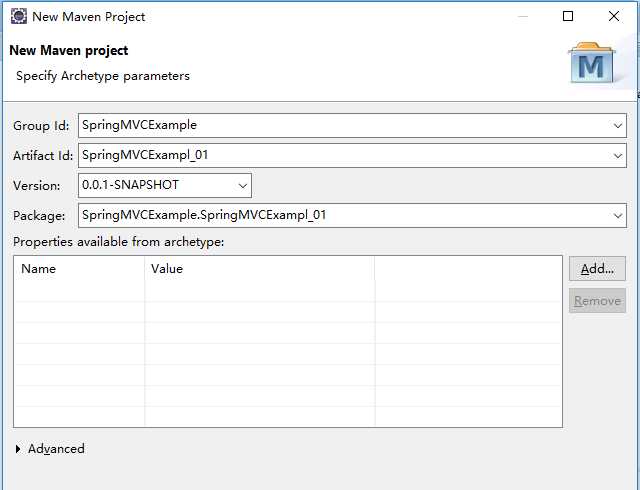Viewport: 640px width, 490px height.
Task: Click the Add... button
Action: tap(597, 269)
